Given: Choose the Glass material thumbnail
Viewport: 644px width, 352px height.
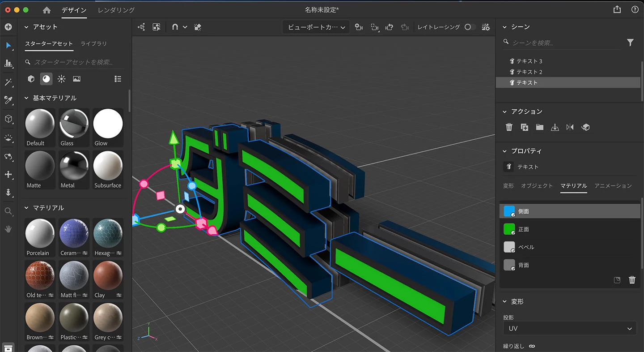Looking at the screenshot, I should 74,127.
